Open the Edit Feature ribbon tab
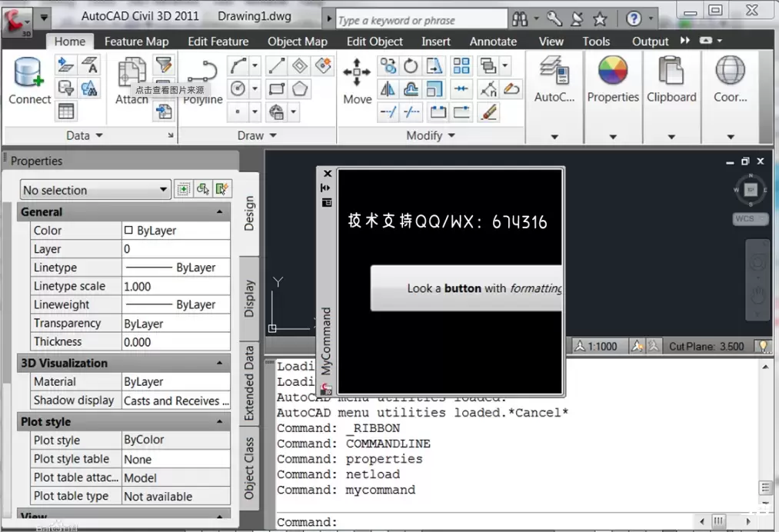The image size is (779, 532). pyautogui.click(x=218, y=42)
